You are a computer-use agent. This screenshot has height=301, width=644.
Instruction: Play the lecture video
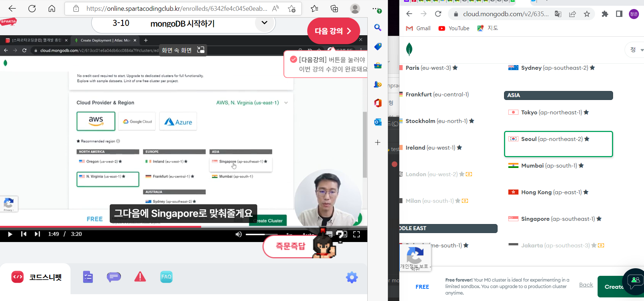click(x=10, y=234)
